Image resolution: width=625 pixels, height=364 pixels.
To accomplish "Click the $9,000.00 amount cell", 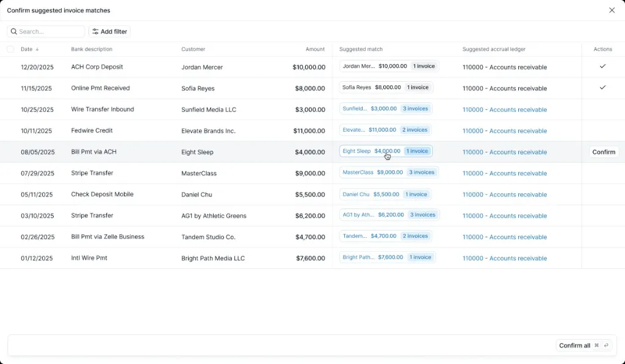I will [x=310, y=173].
